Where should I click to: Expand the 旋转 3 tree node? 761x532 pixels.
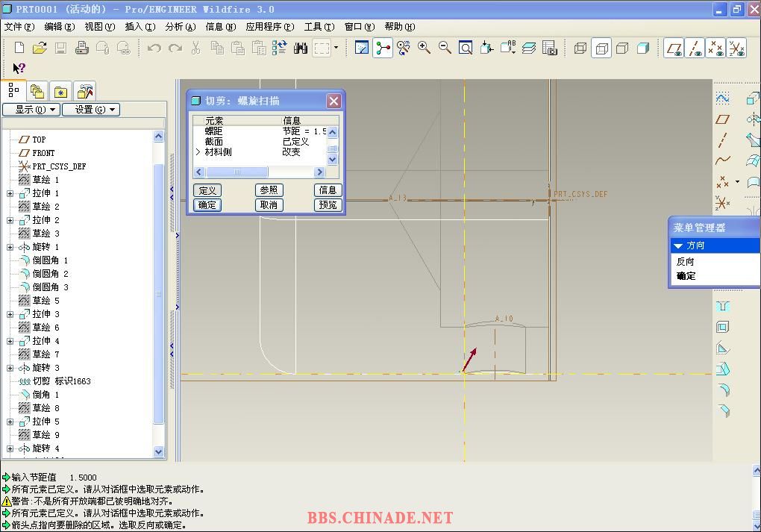tap(10, 369)
